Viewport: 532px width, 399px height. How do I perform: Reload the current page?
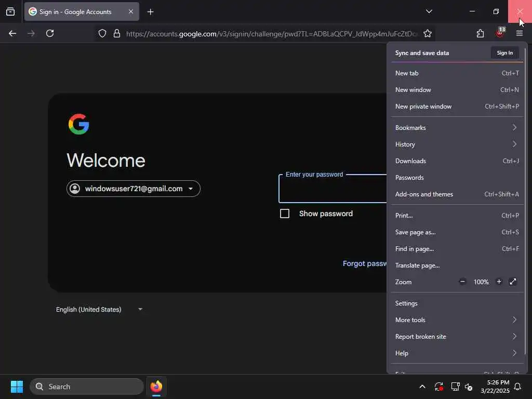pos(50,33)
